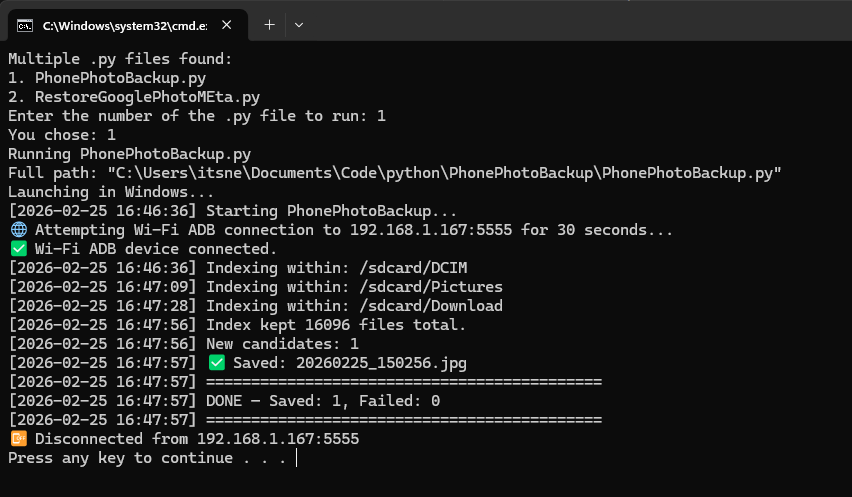Open a new terminal tab

click(269, 25)
